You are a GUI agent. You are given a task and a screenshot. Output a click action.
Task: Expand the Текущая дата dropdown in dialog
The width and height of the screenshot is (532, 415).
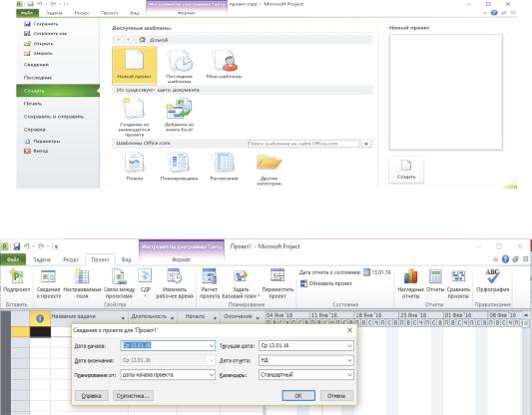point(349,346)
